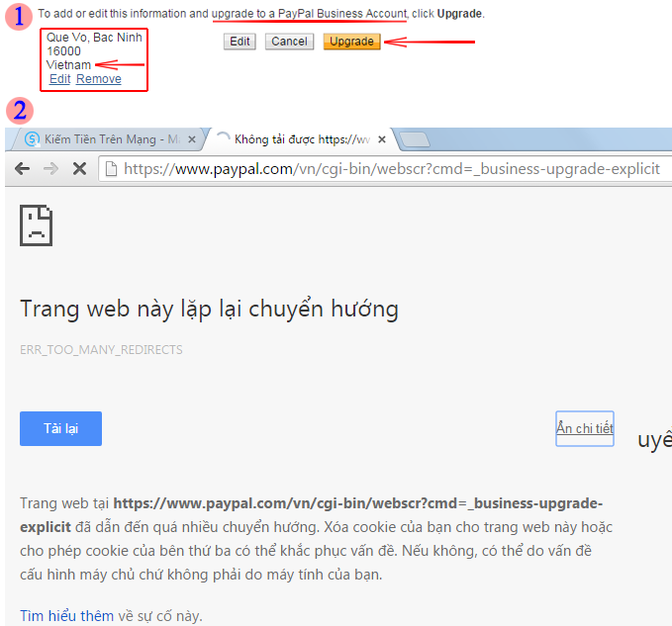Close the Không tải được tab
672x626 pixels.
[x=382, y=139]
